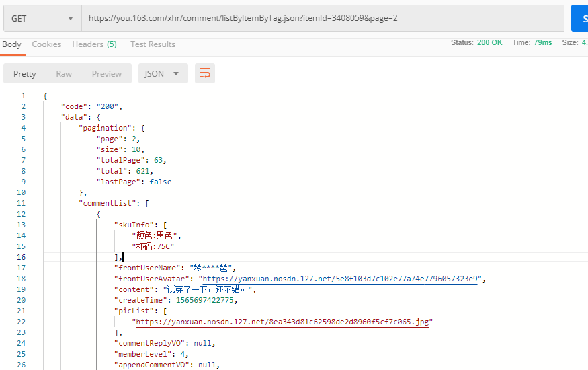
Task: Toggle the word wrap icon button
Action: click(x=205, y=73)
